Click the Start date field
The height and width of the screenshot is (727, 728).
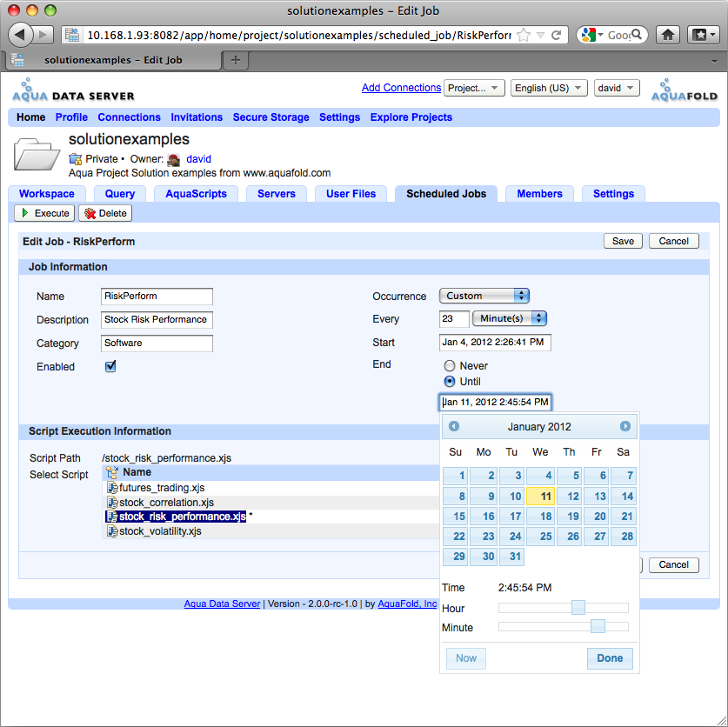[495, 343]
